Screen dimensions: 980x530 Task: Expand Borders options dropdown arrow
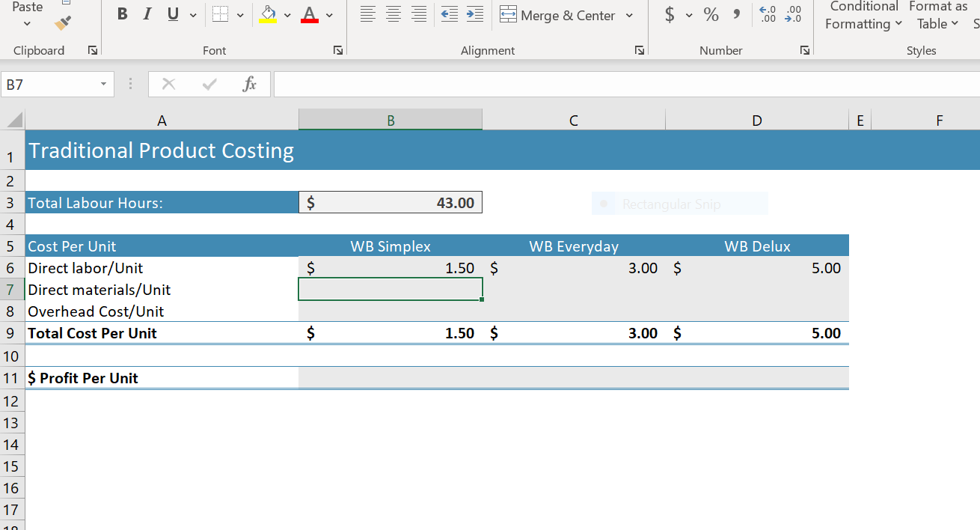pos(240,15)
